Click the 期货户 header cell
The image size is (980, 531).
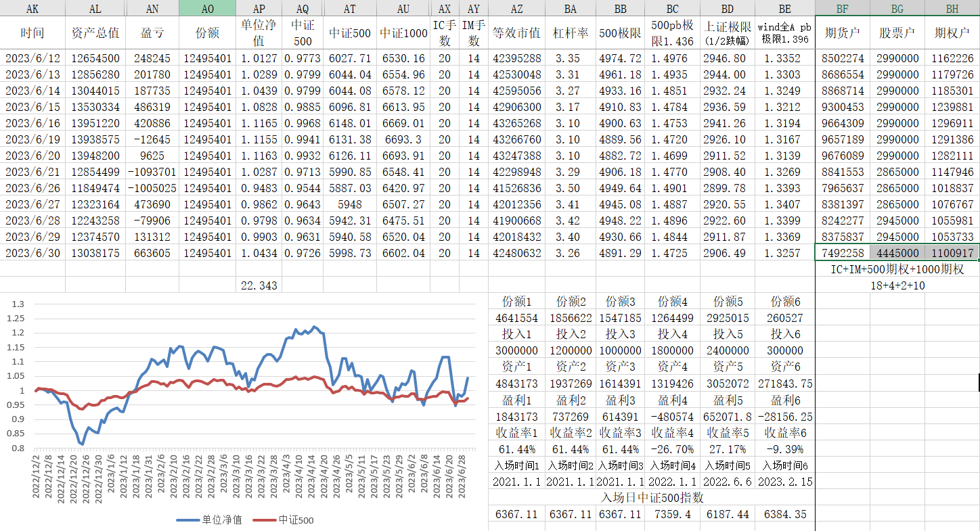(843, 32)
